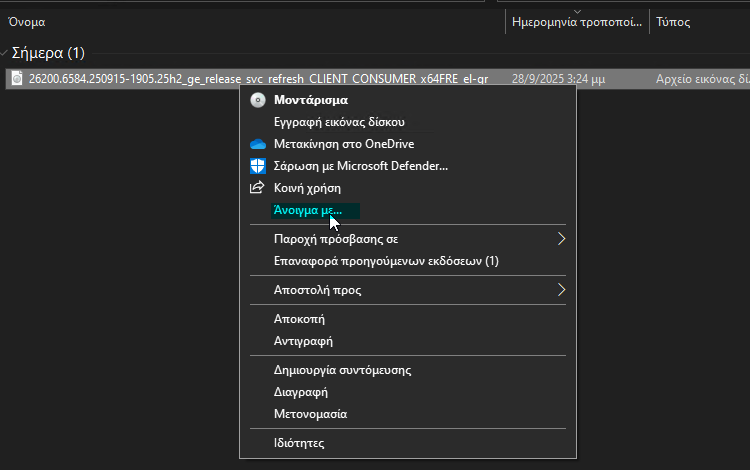
Task: Click the Microsoft Defender shield icon
Action: click(258, 166)
